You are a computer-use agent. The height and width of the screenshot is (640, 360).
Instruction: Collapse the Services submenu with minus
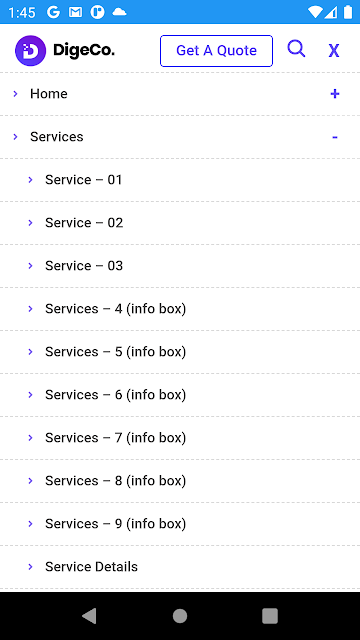335,137
